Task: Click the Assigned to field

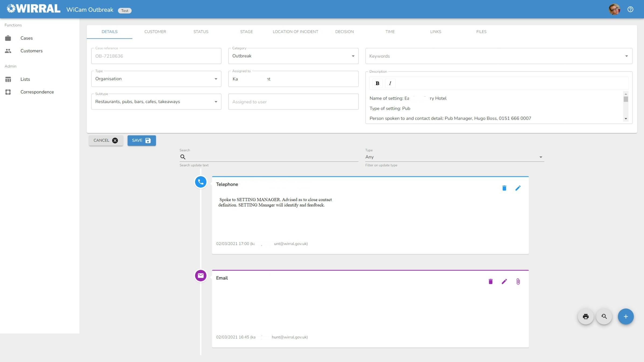Action: tap(293, 79)
